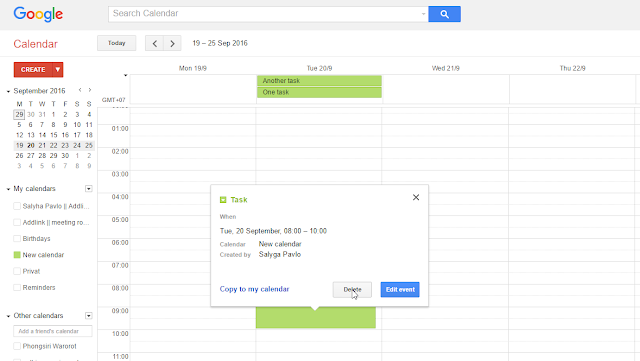Open the One task all-day event
This screenshot has height=361, width=640.
coord(319,92)
